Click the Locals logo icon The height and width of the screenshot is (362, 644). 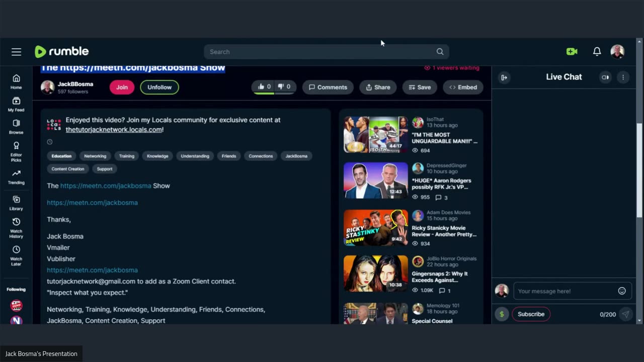54,124
